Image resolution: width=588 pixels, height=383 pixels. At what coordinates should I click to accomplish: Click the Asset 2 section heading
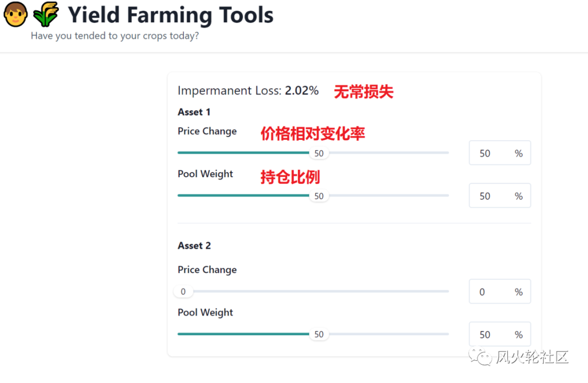pyautogui.click(x=194, y=246)
